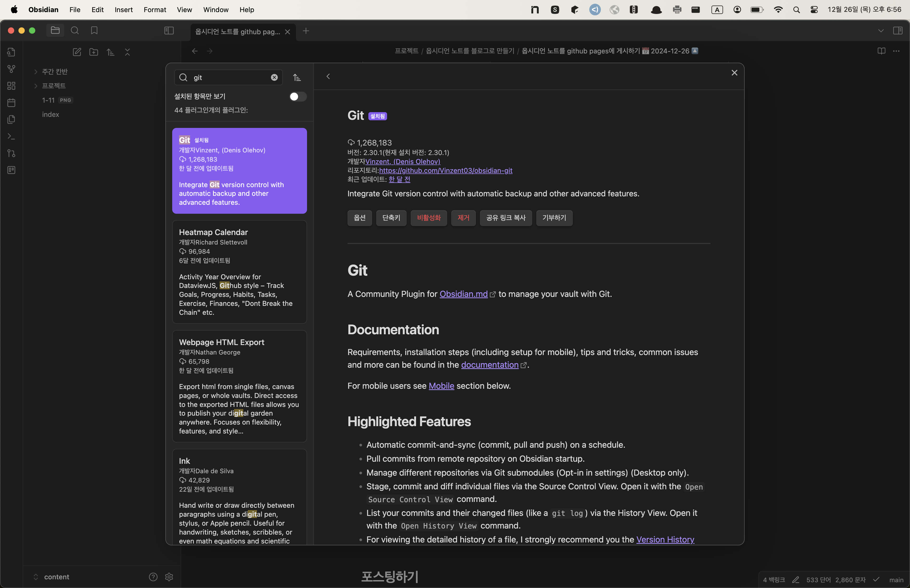Click the 옵션 button for Git plugin
This screenshot has height=588, width=910.
(359, 218)
